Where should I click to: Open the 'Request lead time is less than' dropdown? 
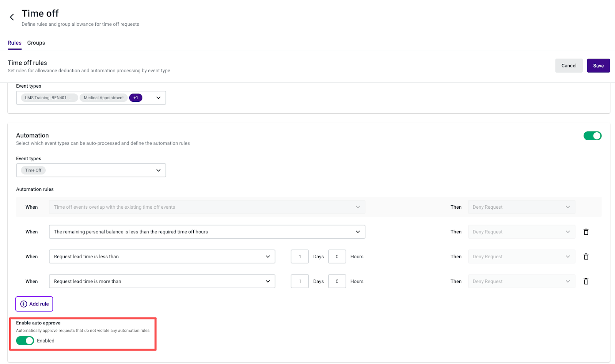click(162, 256)
